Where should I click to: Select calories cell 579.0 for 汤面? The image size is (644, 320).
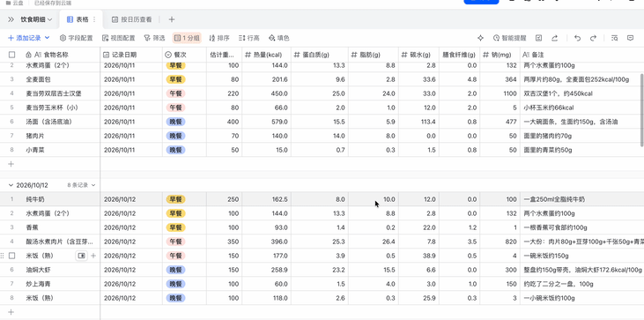pyautogui.click(x=267, y=122)
